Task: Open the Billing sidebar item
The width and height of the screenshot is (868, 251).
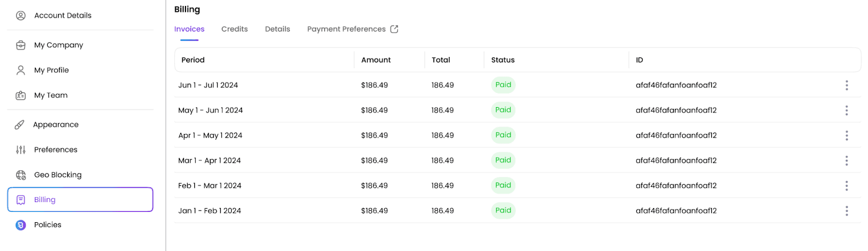Action: click(x=80, y=200)
